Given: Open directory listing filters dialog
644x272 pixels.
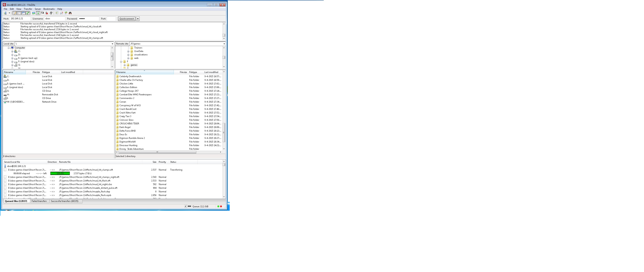Looking at the screenshot, I should (57, 13).
